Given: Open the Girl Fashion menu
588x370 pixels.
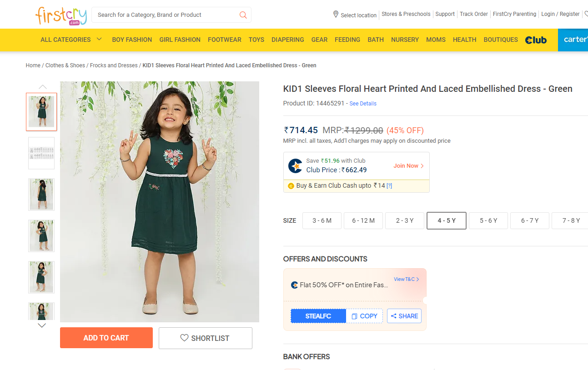Looking at the screenshot, I should pyautogui.click(x=180, y=40).
